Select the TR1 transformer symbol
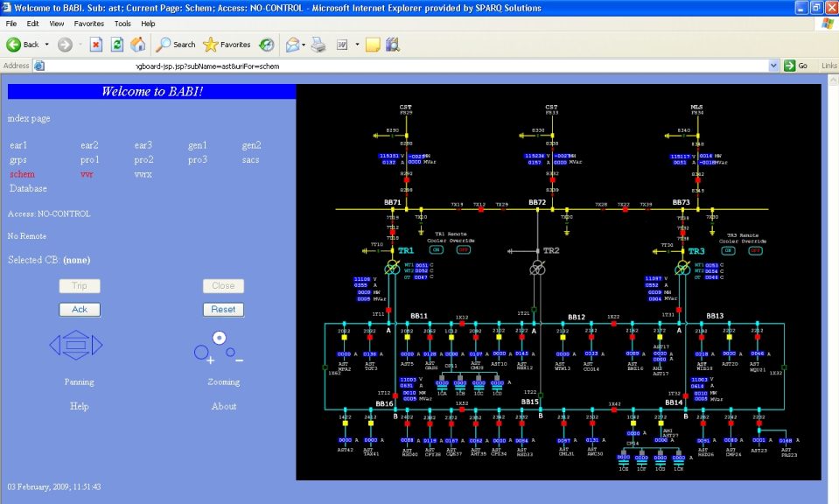 pyautogui.click(x=393, y=267)
